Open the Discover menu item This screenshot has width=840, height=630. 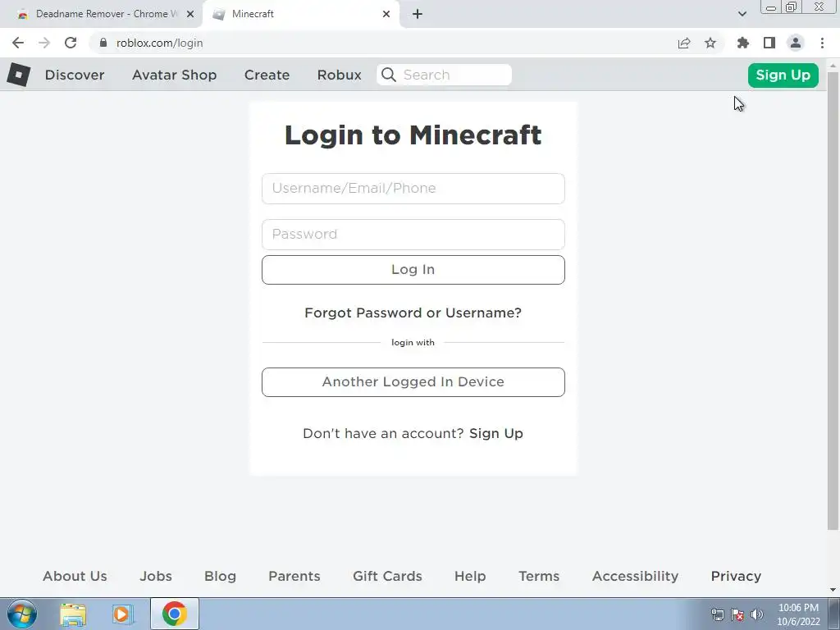(x=75, y=75)
